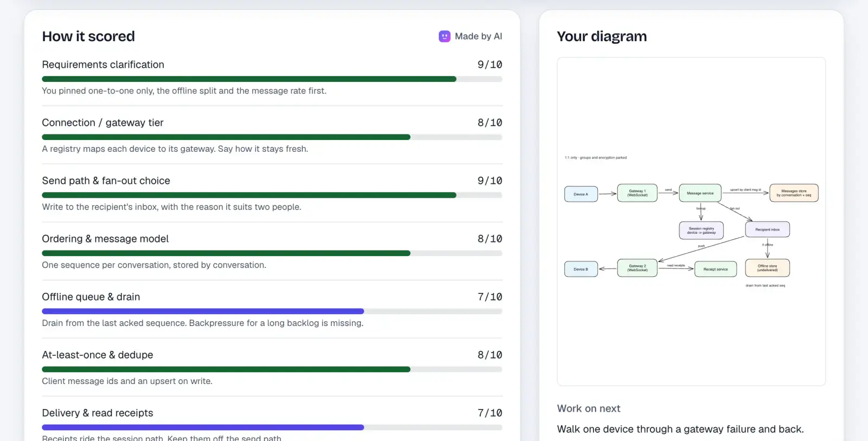Click the 'How it scored' heading
868x441 pixels.
click(x=88, y=36)
